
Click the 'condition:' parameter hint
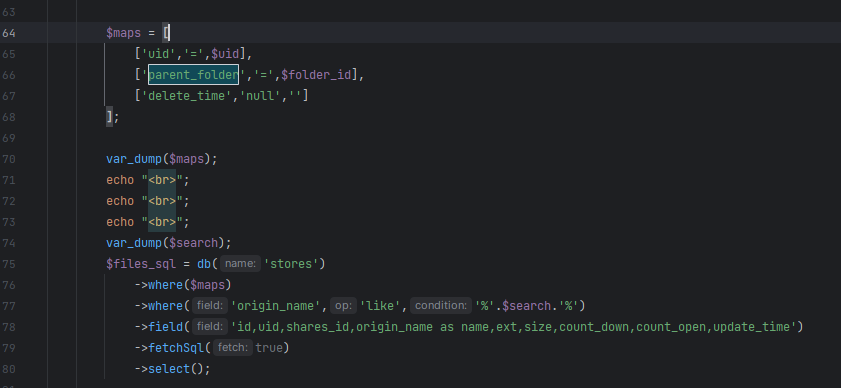coord(441,306)
